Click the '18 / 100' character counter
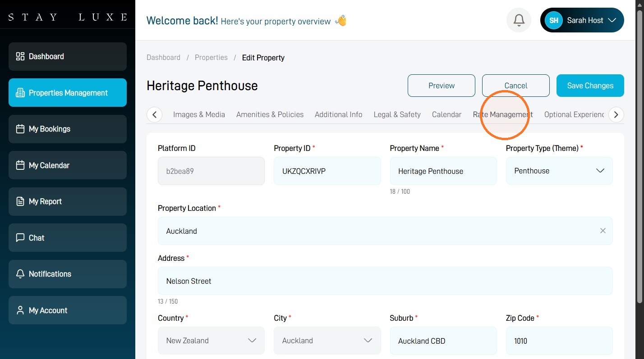The width and height of the screenshot is (644, 359). click(x=400, y=191)
